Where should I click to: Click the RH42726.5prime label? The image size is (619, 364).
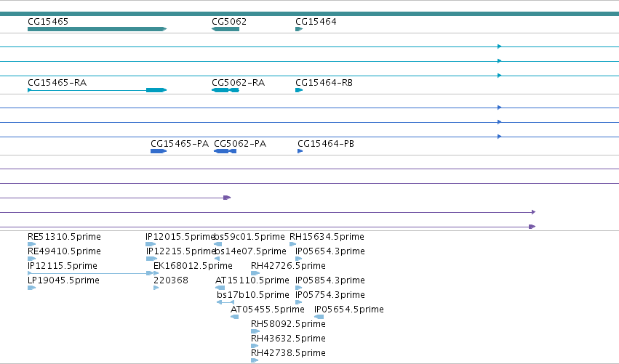pyautogui.click(x=288, y=266)
